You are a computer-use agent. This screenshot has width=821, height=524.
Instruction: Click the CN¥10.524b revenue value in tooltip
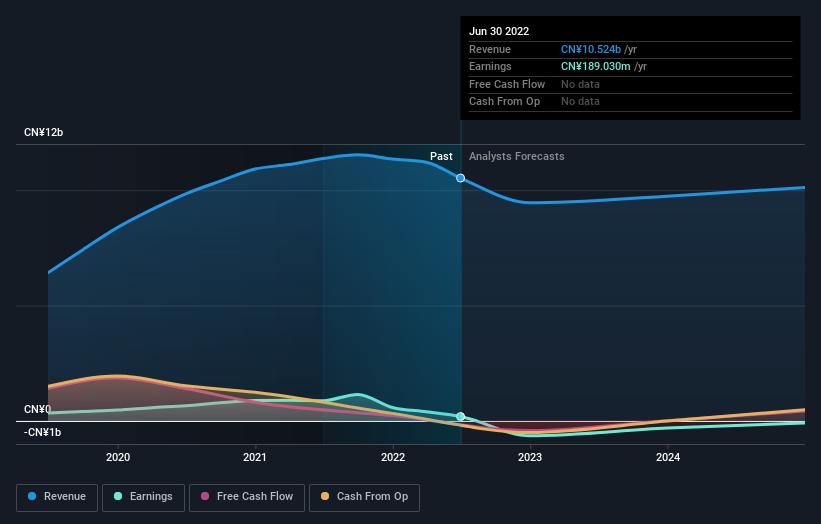coord(591,49)
